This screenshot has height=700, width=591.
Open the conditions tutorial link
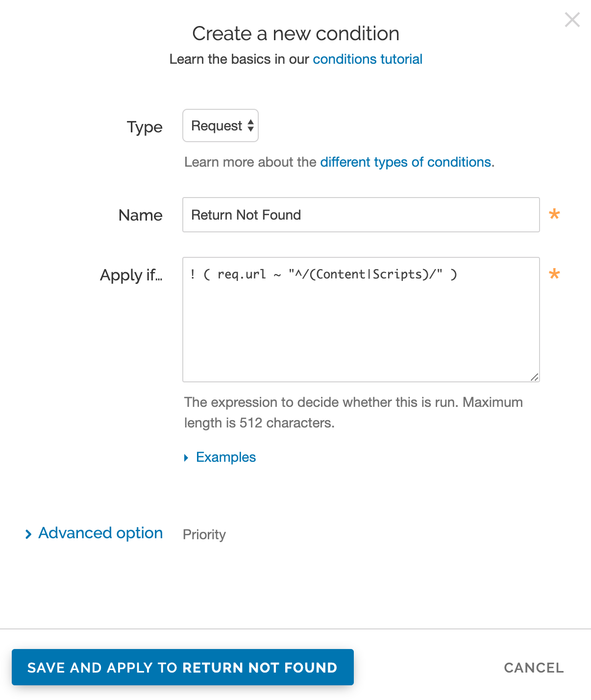pos(367,59)
